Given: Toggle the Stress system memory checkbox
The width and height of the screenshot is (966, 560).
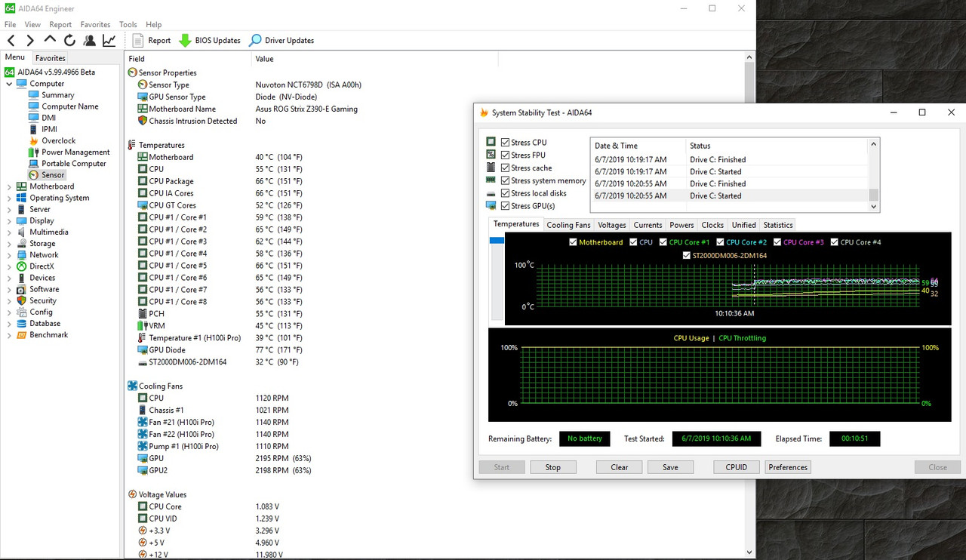Looking at the screenshot, I should pyautogui.click(x=505, y=180).
